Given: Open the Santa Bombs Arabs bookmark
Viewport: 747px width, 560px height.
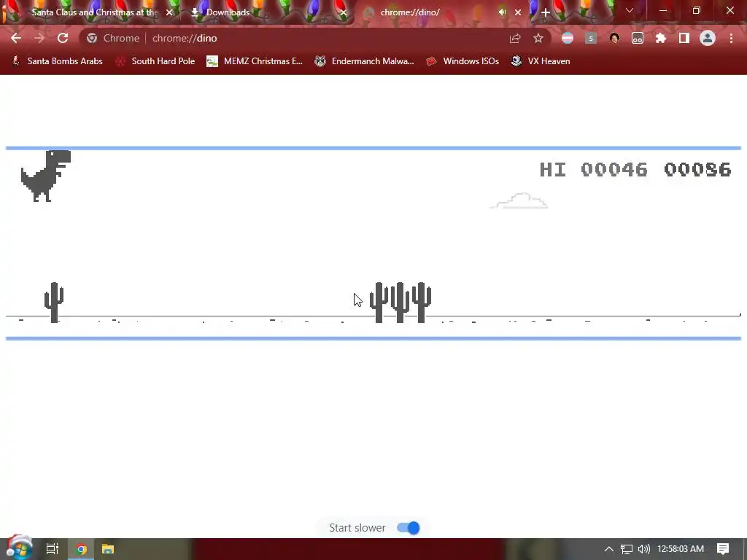Looking at the screenshot, I should click(57, 61).
